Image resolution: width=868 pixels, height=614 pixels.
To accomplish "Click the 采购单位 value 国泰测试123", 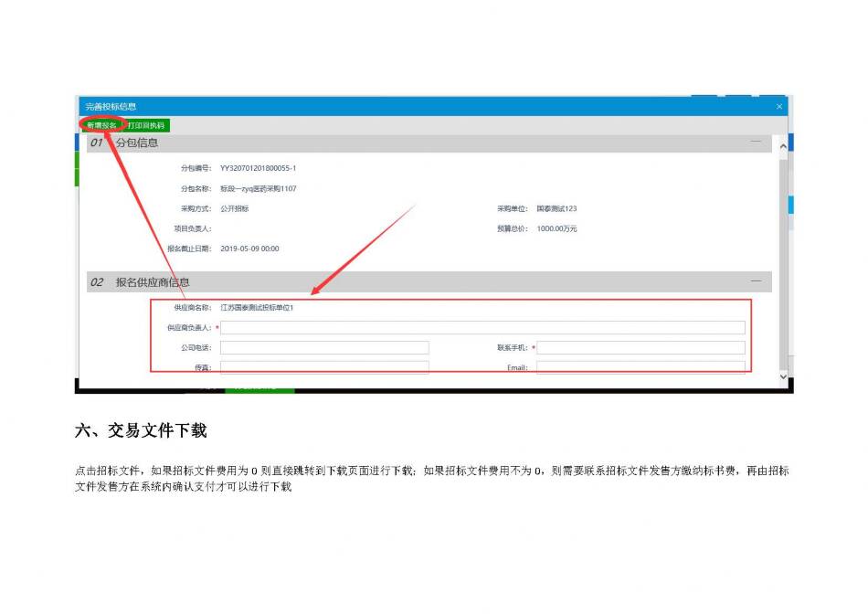I will point(556,208).
